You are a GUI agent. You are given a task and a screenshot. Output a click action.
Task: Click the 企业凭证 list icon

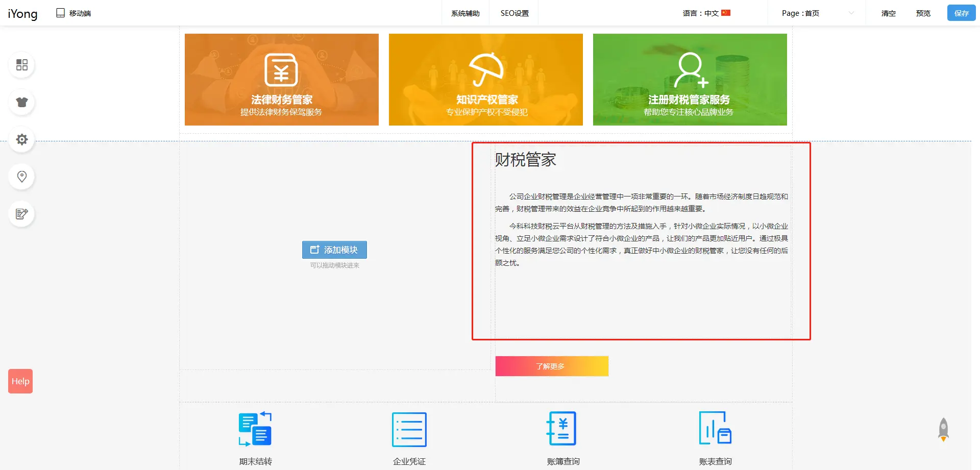click(x=409, y=429)
